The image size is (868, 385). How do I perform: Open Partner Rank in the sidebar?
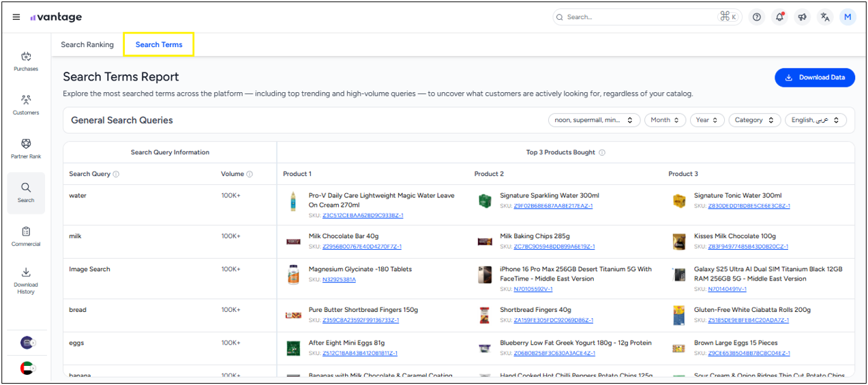(26, 149)
